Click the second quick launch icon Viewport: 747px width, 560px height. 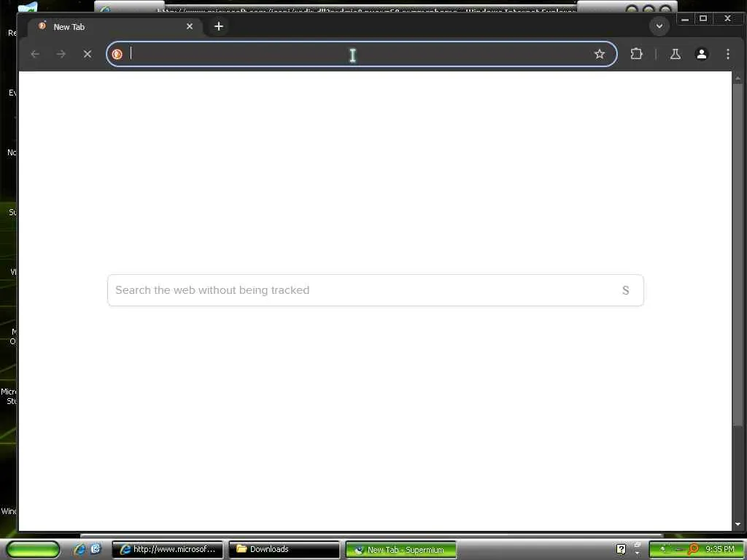click(96, 548)
